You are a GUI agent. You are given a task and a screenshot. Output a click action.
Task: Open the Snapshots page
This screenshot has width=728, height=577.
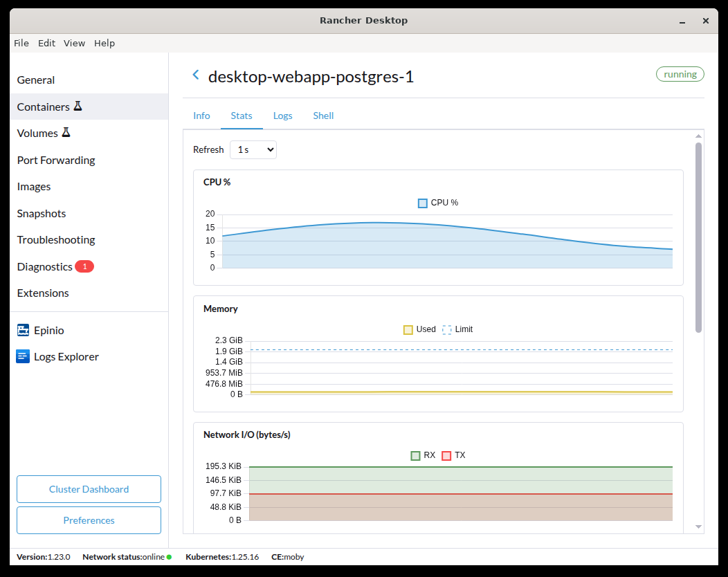pyautogui.click(x=89, y=214)
